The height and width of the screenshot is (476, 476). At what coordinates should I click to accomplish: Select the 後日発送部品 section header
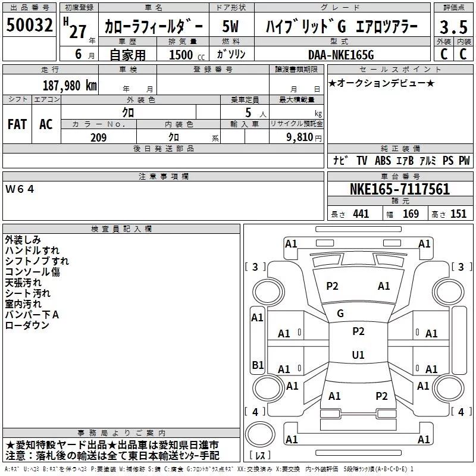pyautogui.click(x=163, y=148)
